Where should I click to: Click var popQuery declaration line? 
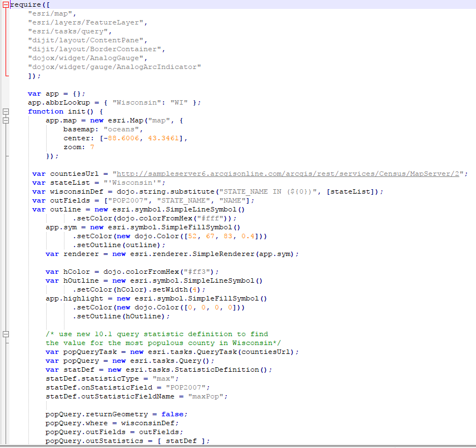pyautogui.click(x=130, y=361)
